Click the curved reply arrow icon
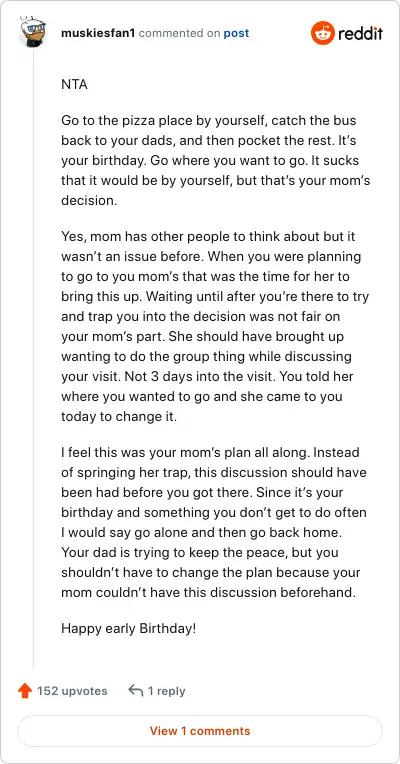Screen dimensions: 400x764 (x=135, y=690)
